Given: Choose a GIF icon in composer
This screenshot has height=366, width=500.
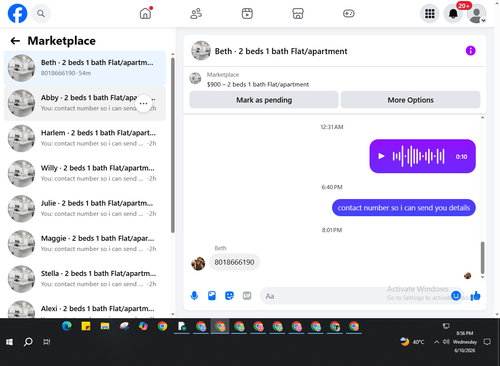Looking at the screenshot, I should click(247, 296).
